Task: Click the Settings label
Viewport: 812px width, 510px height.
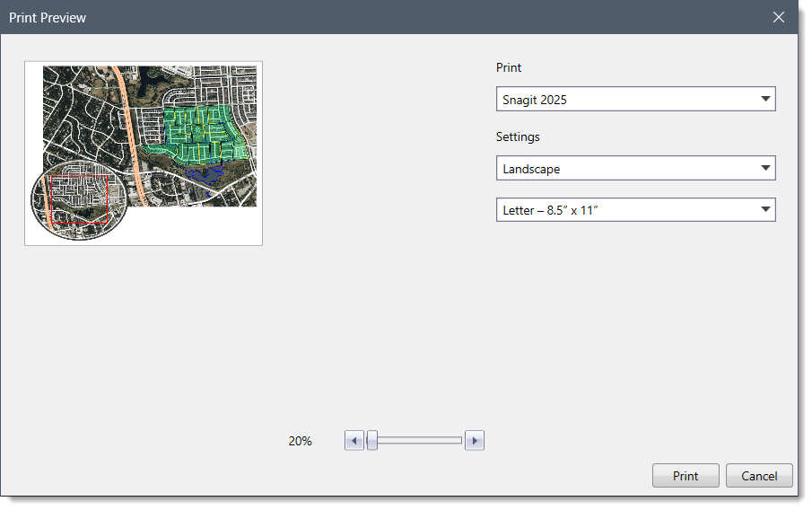Action: pyautogui.click(x=518, y=136)
